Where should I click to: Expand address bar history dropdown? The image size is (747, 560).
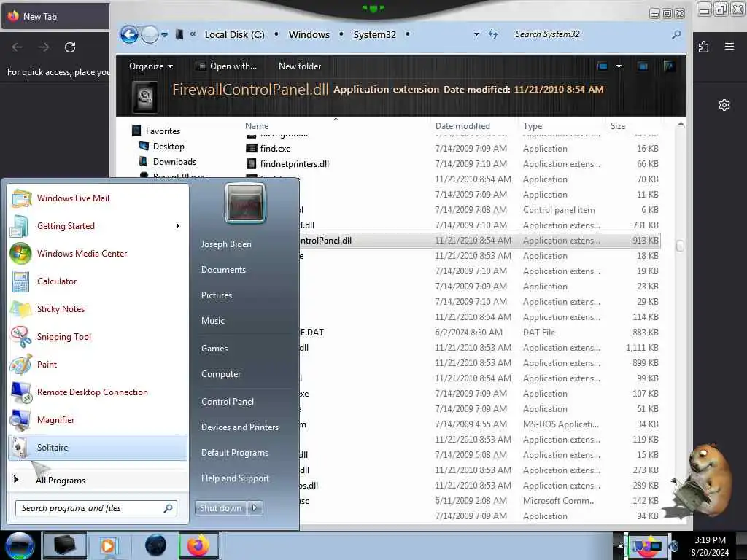tap(476, 34)
